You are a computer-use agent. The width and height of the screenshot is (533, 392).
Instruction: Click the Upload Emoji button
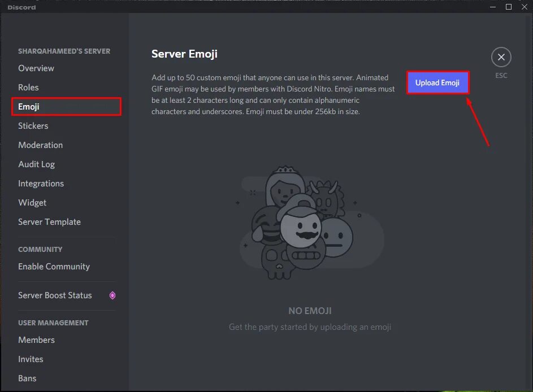(x=437, y=82)
